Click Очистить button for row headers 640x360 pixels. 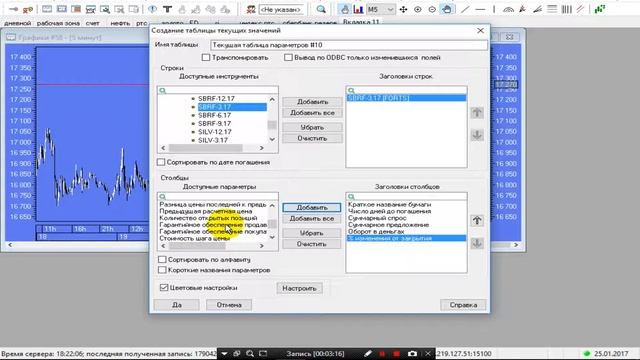pyautogui.click(x=312, y=138)
